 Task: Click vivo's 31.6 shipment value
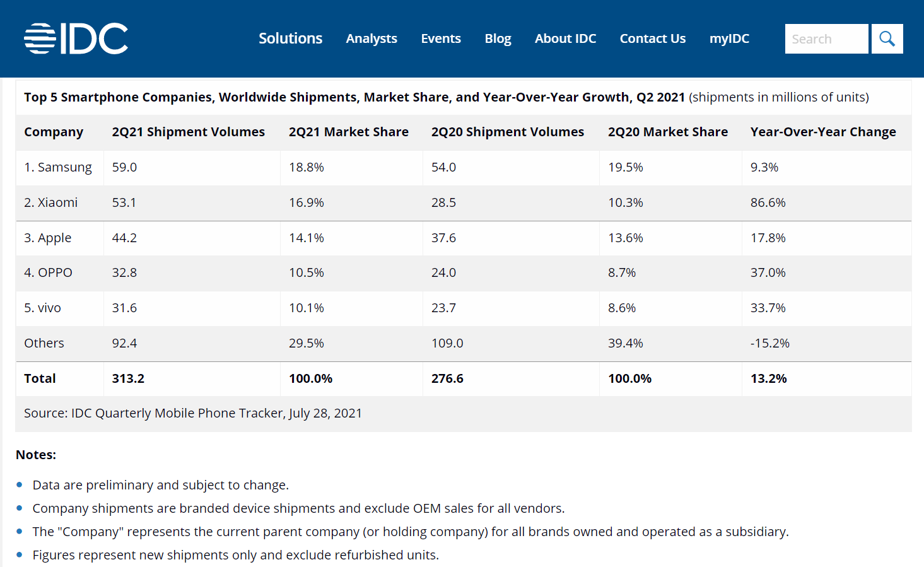[125, 308]
